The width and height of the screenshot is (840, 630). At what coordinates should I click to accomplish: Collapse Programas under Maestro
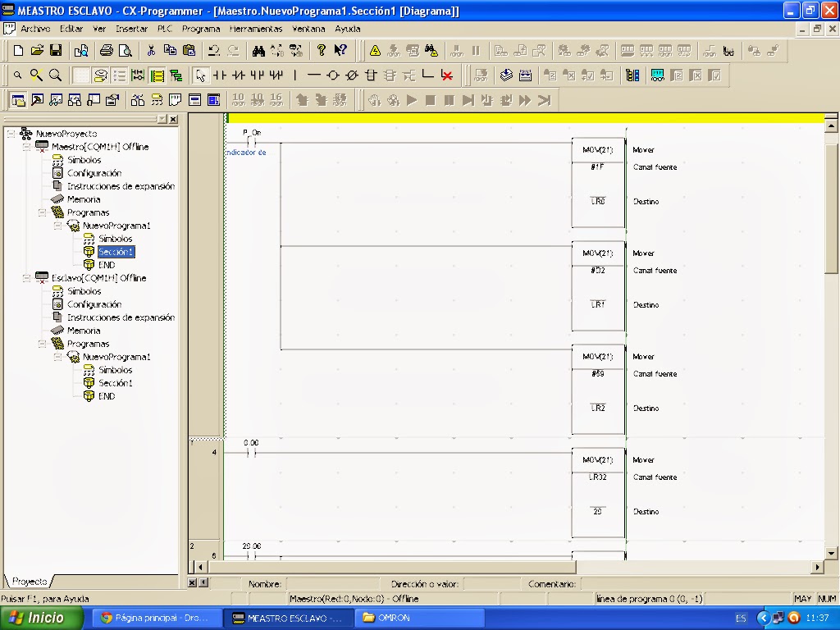tap(42, 212)
